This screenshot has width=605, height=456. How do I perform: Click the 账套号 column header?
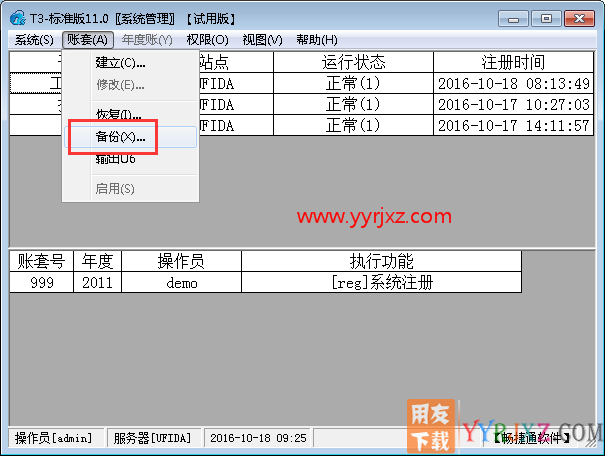pyautogui.click(x=41, y=261)
